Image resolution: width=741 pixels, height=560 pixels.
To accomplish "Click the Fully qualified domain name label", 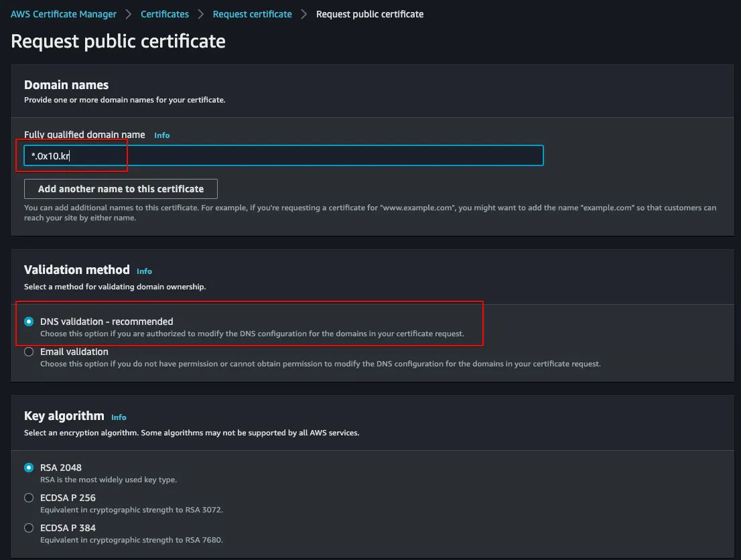I will 84,135.
